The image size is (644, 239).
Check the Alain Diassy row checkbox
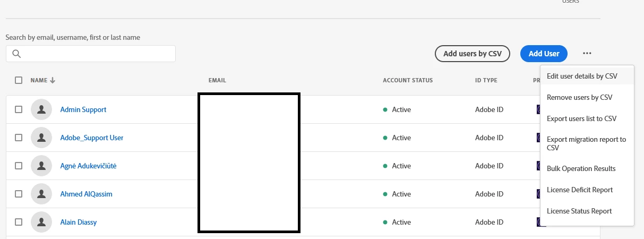coord(19,222)
